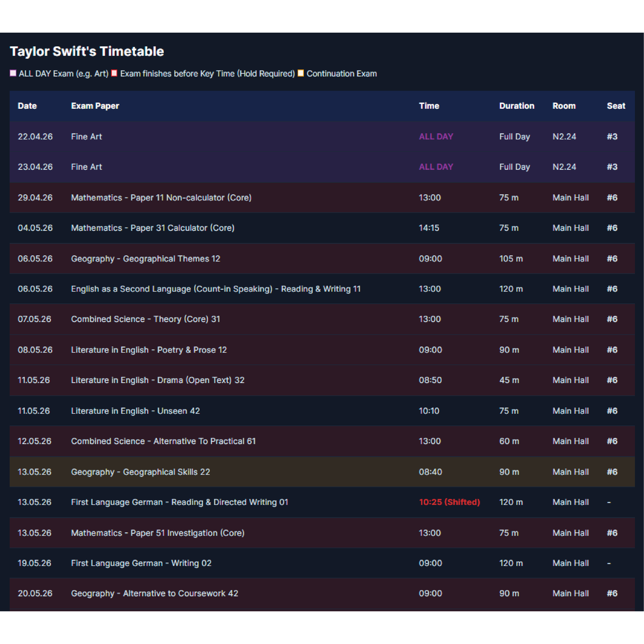Select English as a Second Language Reading & Writing 11
Viewport: 644px width, 644px height.
[216, 289]
